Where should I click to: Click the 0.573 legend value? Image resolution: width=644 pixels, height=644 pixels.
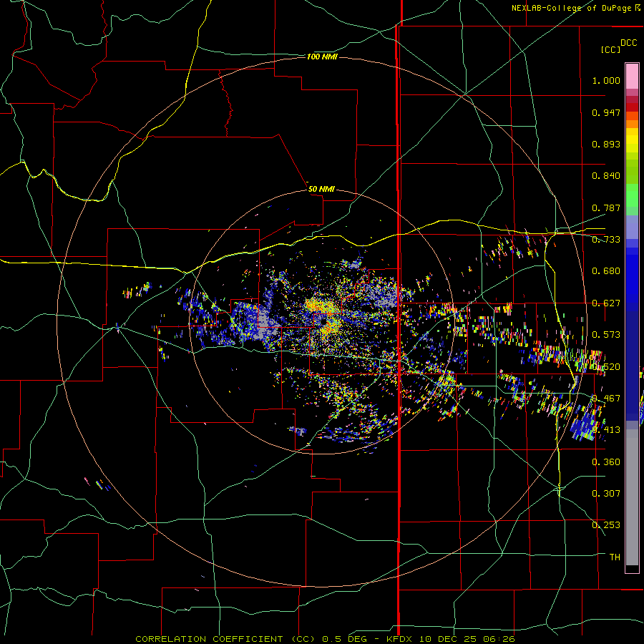606,335
